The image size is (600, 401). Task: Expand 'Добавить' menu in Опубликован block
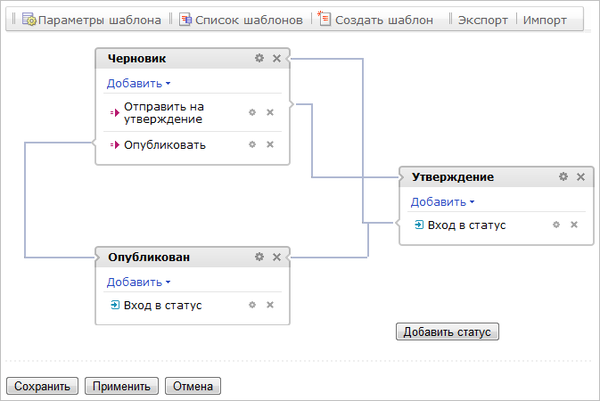[x=139, y=282]
